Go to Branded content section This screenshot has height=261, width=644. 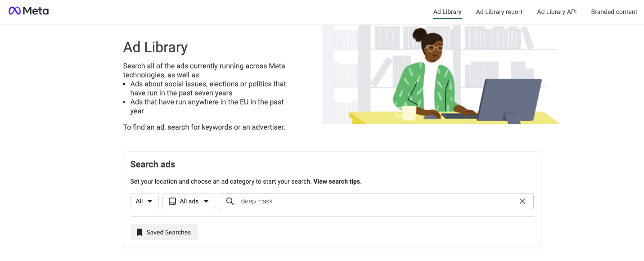click(614, 12)
